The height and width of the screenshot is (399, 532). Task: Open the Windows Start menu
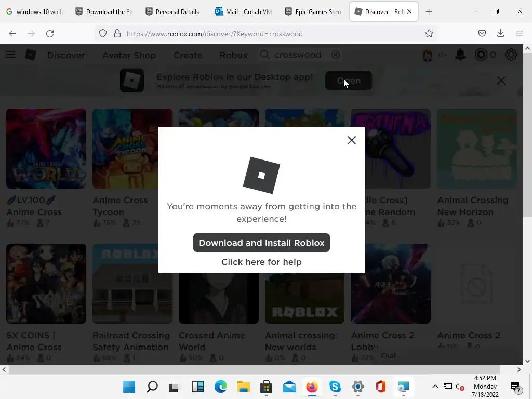tap(129, 387)
